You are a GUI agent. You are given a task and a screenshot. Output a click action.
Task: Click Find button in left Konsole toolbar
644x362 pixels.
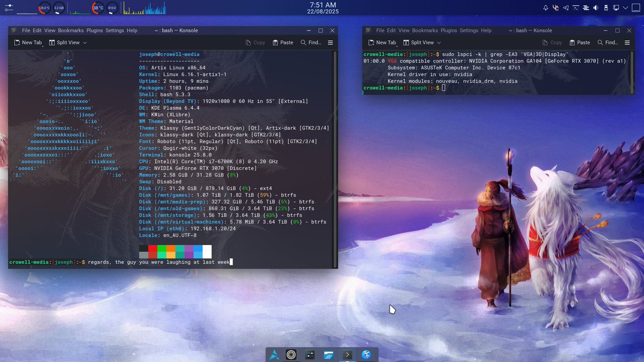pos(311,42)
